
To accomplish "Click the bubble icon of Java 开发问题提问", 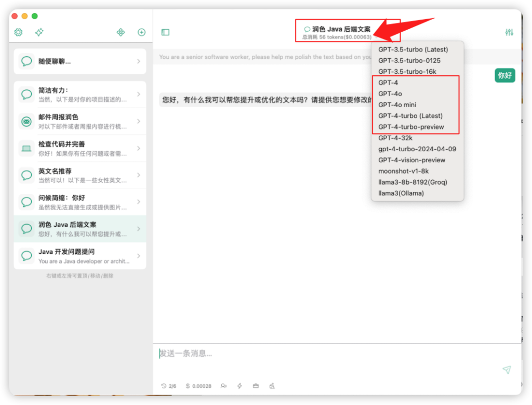I will tap(26, 256).
